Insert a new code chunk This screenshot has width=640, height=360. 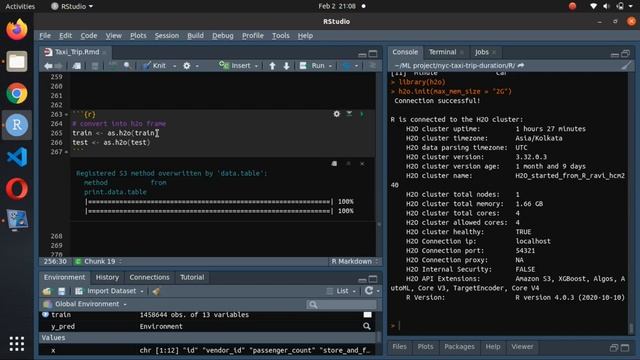235,65
